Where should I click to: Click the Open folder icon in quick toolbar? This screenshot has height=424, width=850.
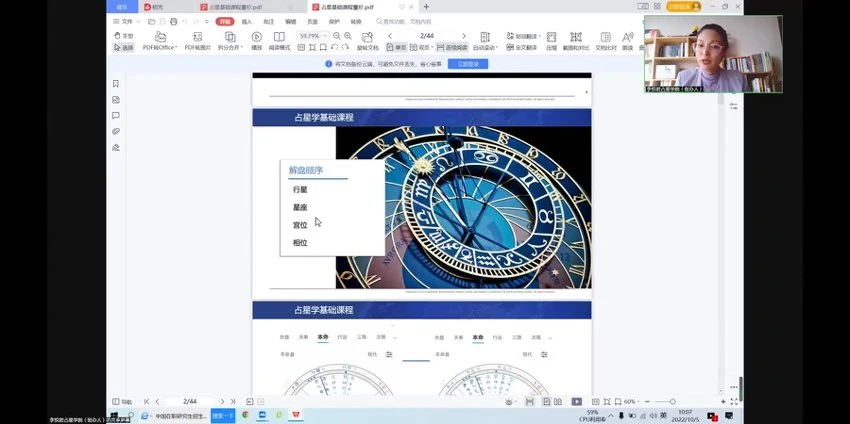pyautogui.click(x=152, y=22)
